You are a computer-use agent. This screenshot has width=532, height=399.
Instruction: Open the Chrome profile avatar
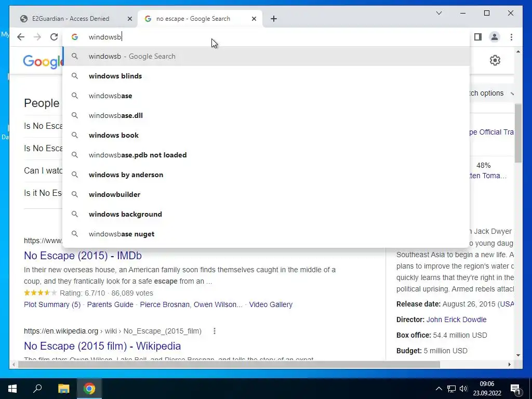point(495,37)
